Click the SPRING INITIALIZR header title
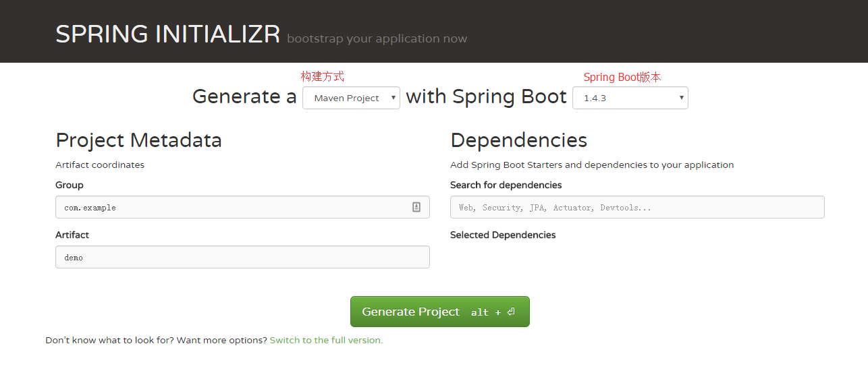The width and height of the screenshot is (868, 377). click(x=167, y=34)
